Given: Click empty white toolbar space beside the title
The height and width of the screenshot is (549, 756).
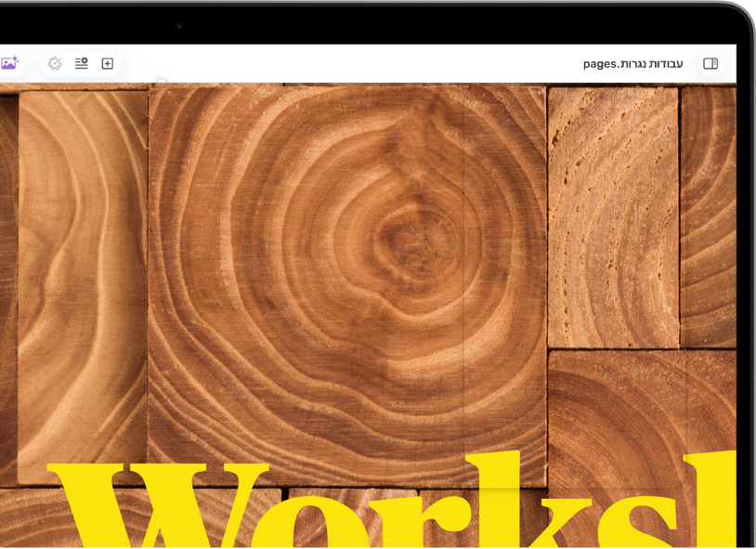Looking at the screenshot, I should point(337,63).
